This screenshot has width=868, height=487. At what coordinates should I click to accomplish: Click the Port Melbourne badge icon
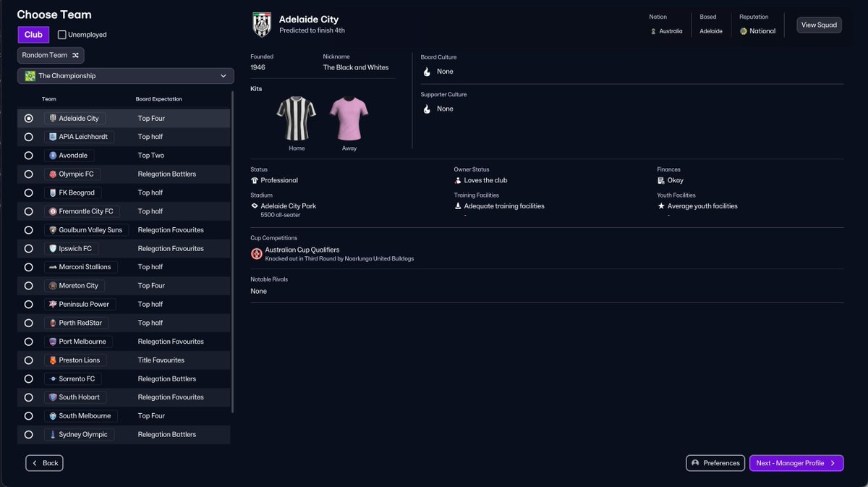53,342
